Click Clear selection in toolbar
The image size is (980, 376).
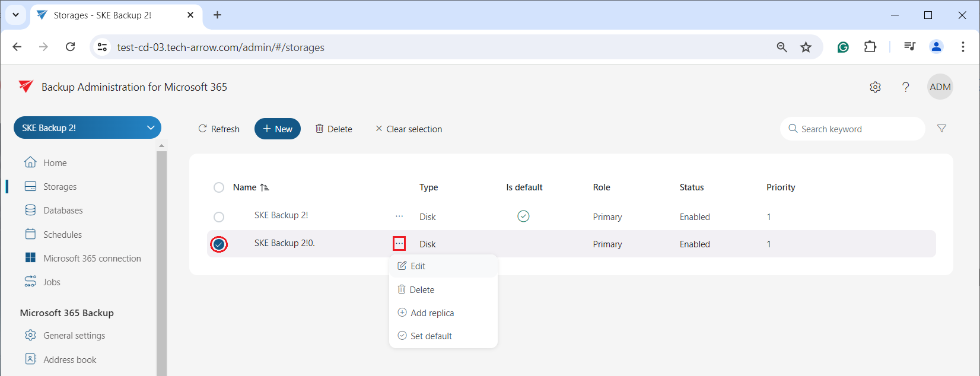click(x=409, y=129)
